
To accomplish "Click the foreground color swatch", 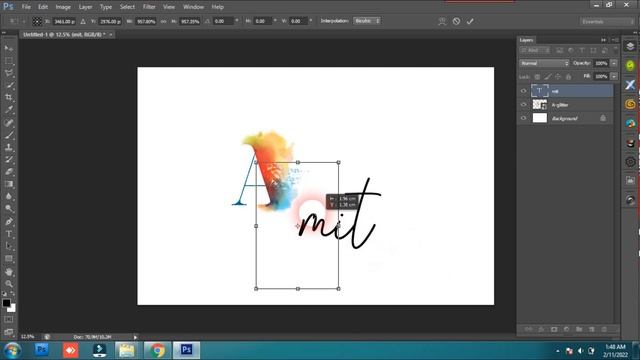I will (6, 303).
